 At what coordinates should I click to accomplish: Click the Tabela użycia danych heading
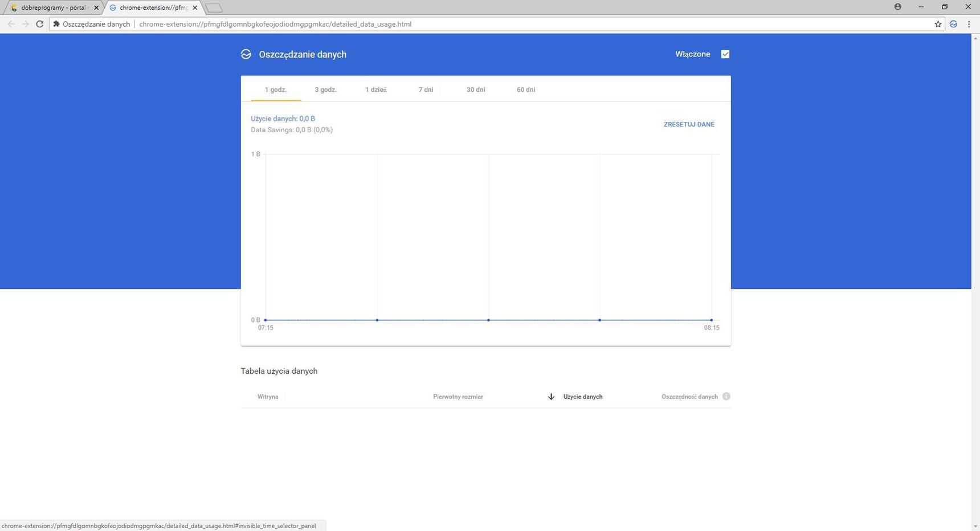pyautogui.click(x=279, y=371)
